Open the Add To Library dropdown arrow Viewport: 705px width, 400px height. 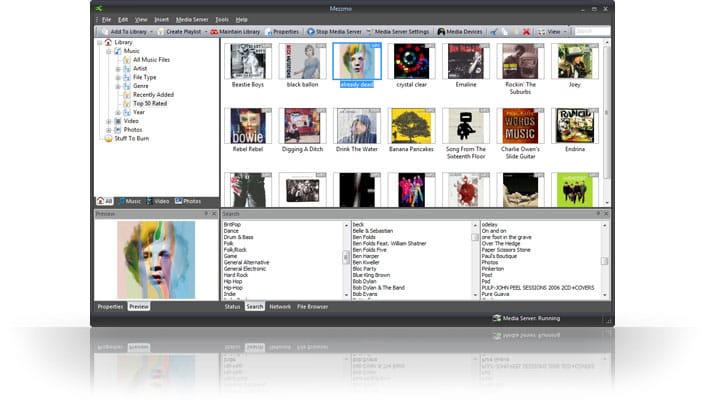(151, 32)
